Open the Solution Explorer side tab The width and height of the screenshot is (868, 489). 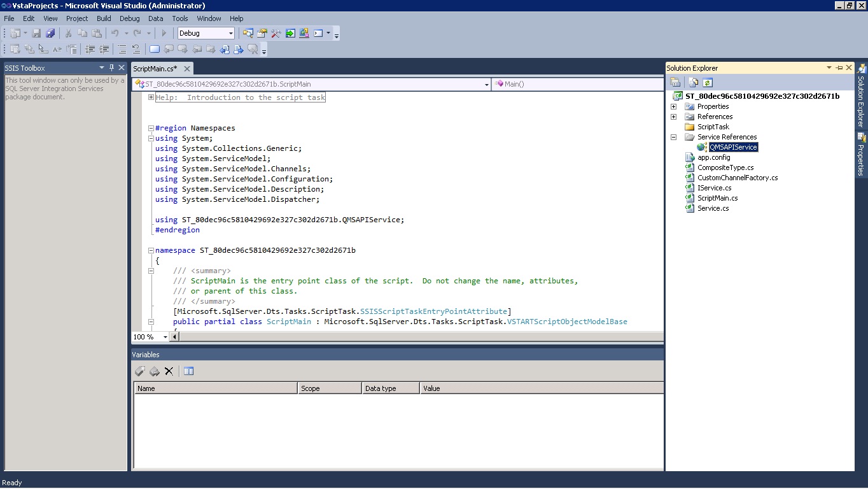pos(862,96)
